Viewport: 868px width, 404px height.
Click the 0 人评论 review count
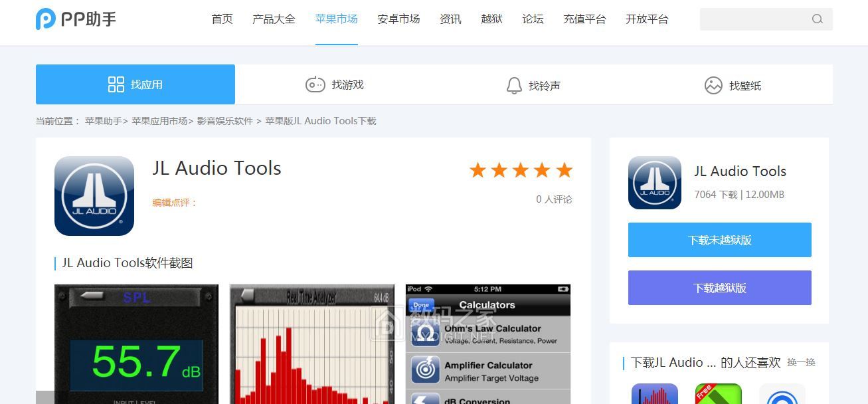point(554,199)
